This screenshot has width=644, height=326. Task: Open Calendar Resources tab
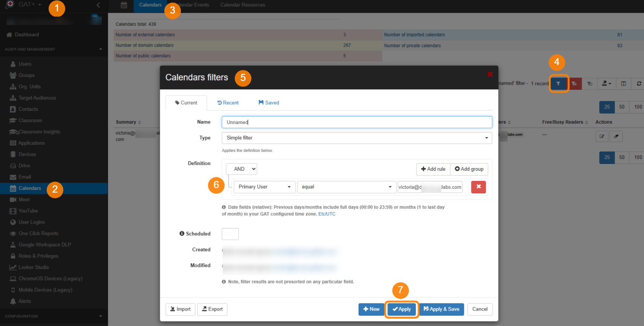pyautogui.click(x=242, y=5)
